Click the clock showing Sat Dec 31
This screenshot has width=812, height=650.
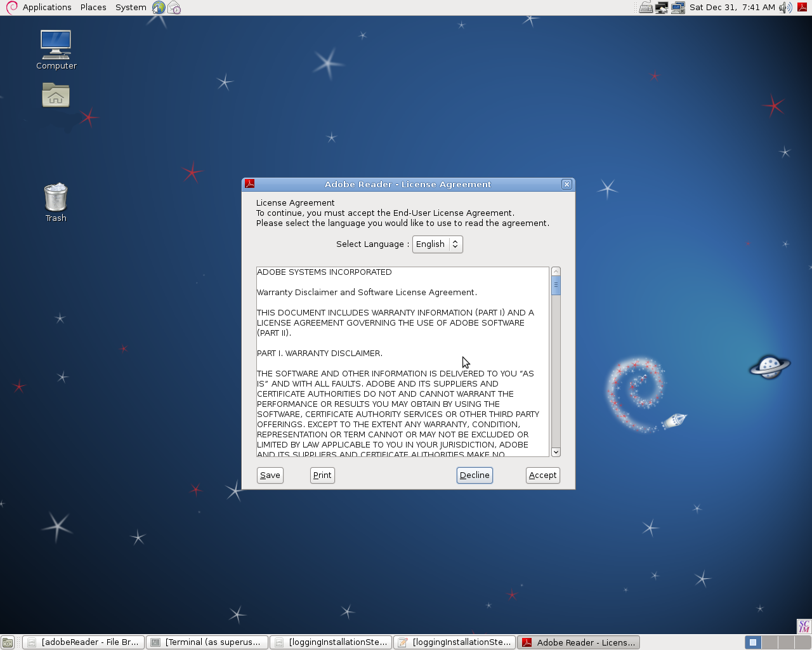pos(732,8)
